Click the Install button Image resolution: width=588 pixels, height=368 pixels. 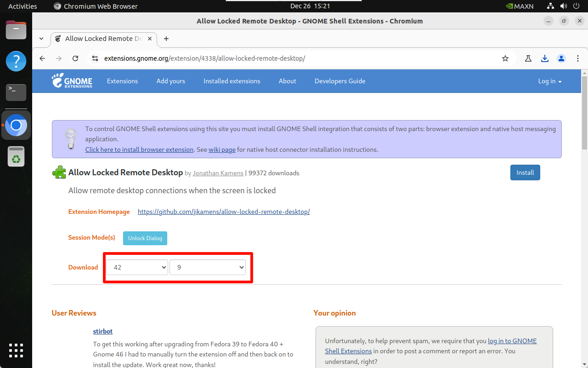pos(525,172)
